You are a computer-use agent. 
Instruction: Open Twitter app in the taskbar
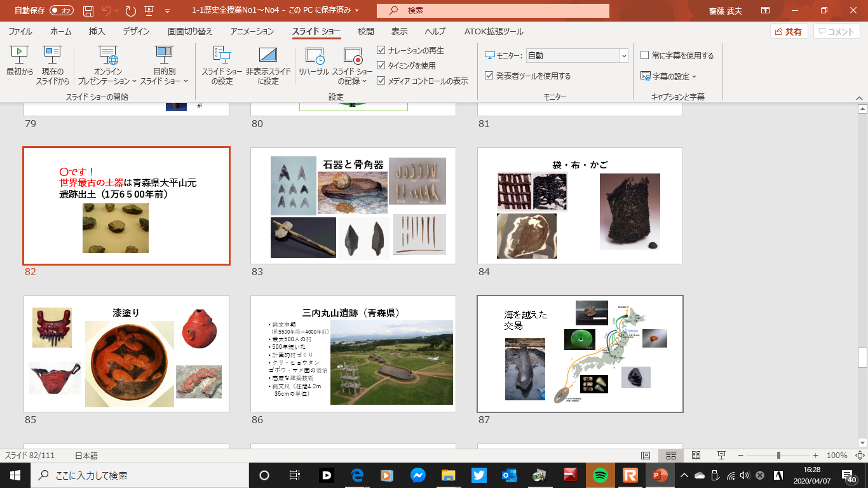tap(479, 475)
